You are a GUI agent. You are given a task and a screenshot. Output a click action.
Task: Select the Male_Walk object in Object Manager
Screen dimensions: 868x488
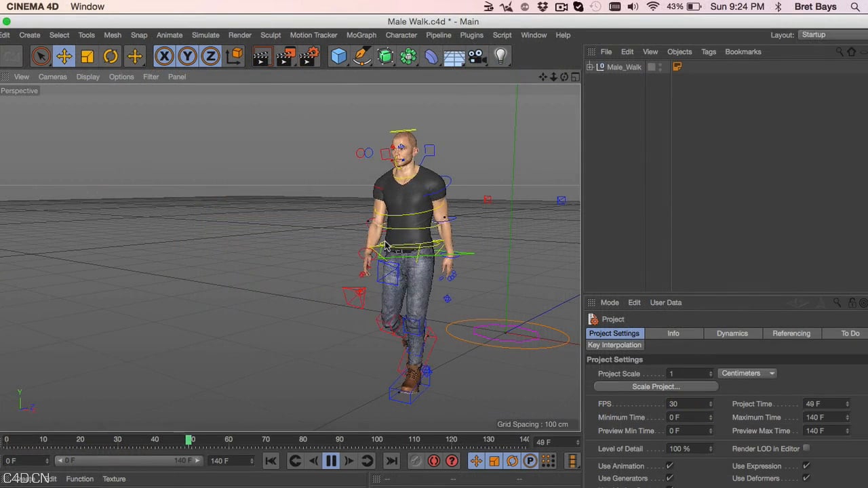623,66
